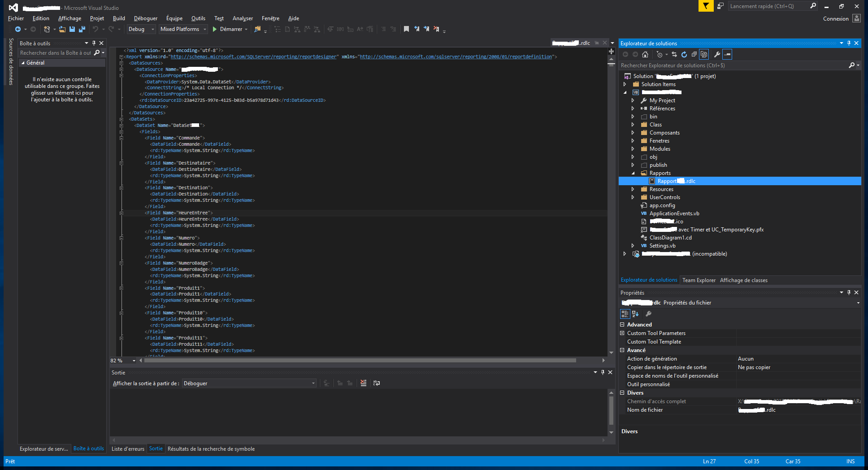Open the Mixed Platforms configuration dropdown
Image resolution: width=868 pixels, height=470 pixels.
tap(204, 29)
